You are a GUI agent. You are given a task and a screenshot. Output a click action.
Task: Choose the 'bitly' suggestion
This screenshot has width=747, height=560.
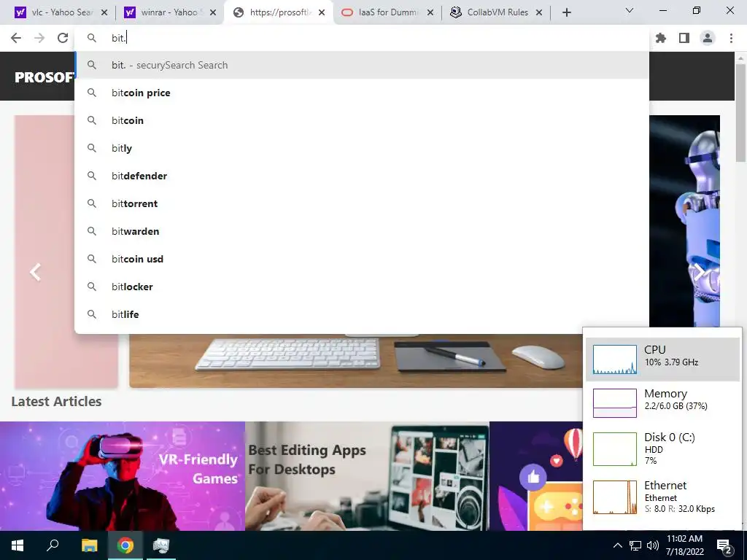click(362, 148)
